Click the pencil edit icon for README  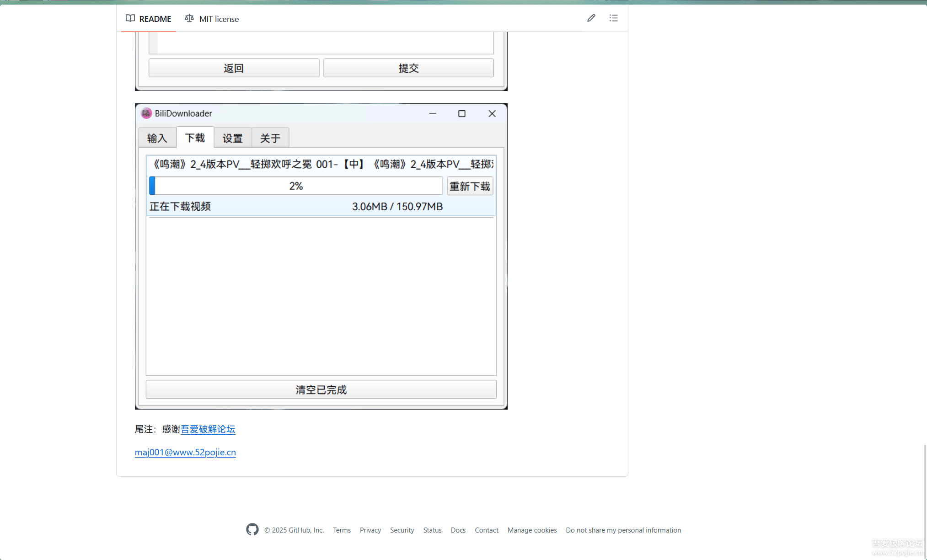(x=591, y=18)
